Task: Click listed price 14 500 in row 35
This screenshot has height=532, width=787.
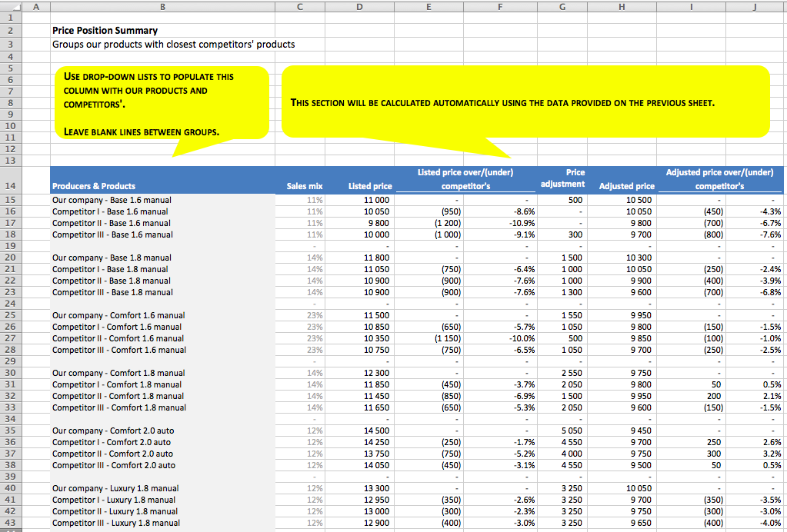Action: [376, 431]
